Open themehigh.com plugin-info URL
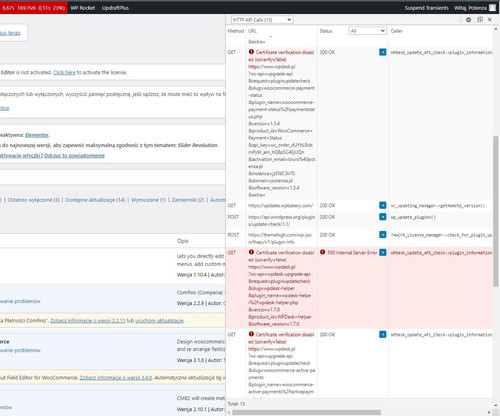Screen dimensions: 500x416 coord(280,238)
